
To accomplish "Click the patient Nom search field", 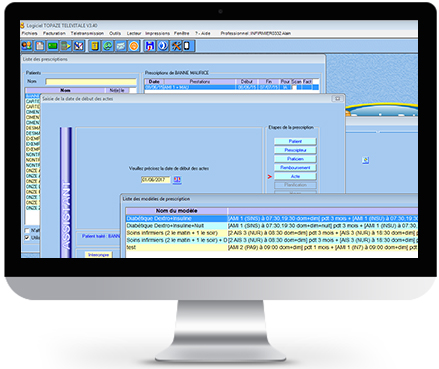I will click(x=91, y=82).
